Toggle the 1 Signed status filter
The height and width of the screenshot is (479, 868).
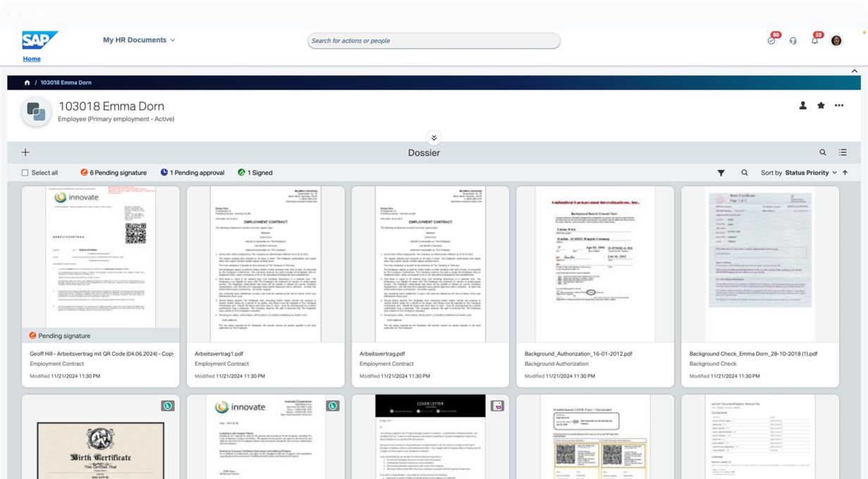coord(255,173)
